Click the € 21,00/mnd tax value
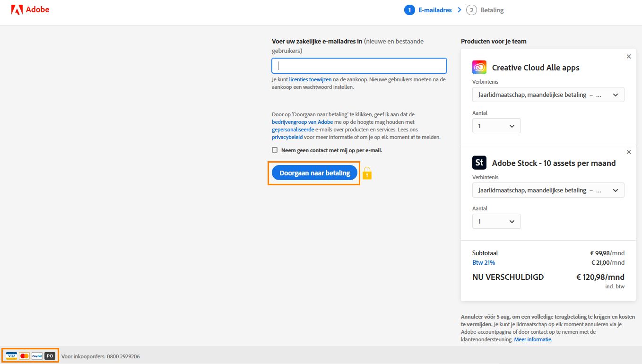 tap(607, 262)
